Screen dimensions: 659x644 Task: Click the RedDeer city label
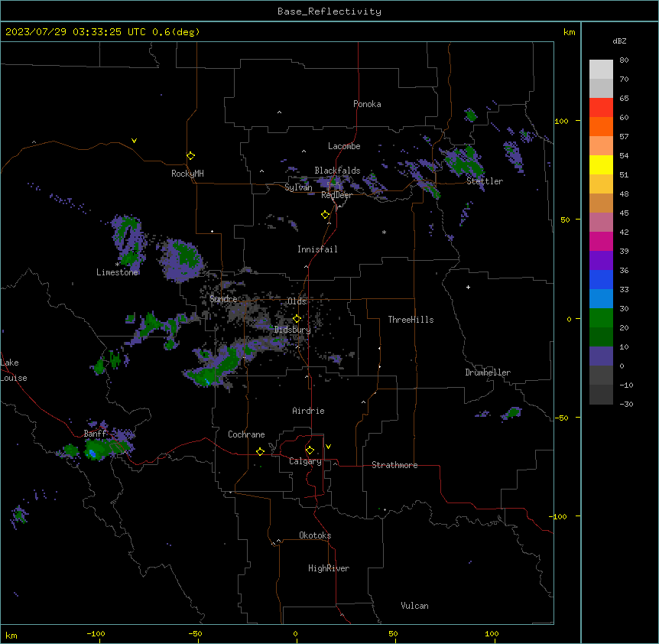coord(336,195)
